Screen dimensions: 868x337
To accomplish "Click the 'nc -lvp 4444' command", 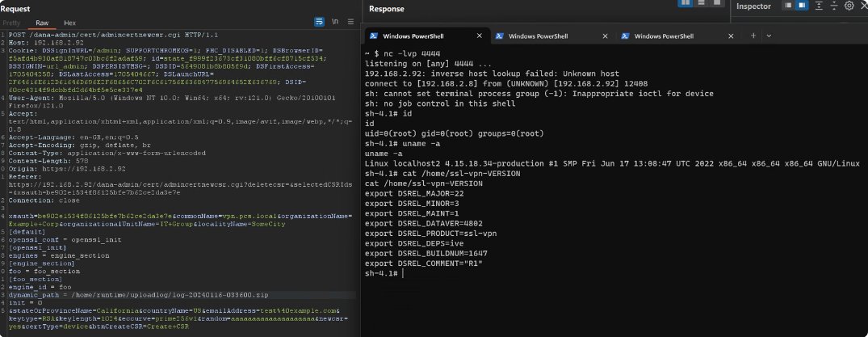I will point(412,54).
